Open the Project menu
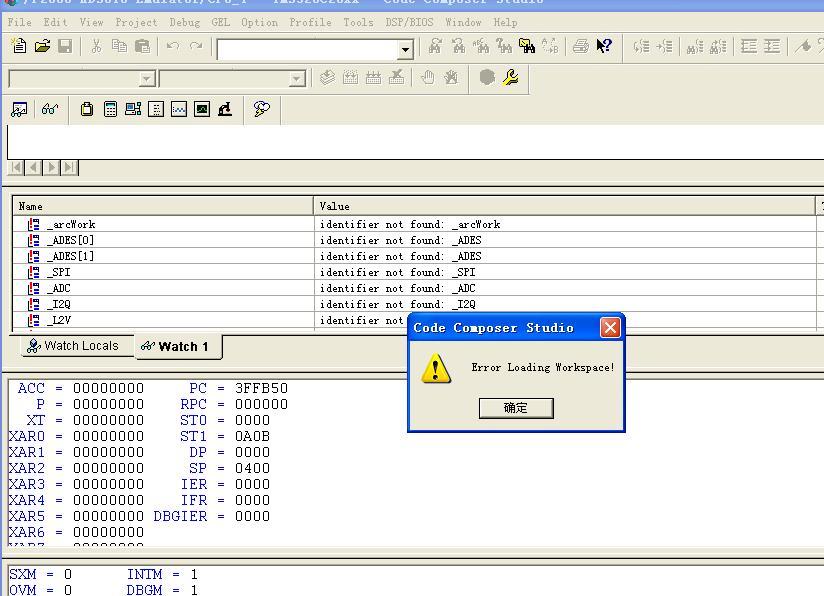This screenshot has width=824, height=596. click(136, 23)
